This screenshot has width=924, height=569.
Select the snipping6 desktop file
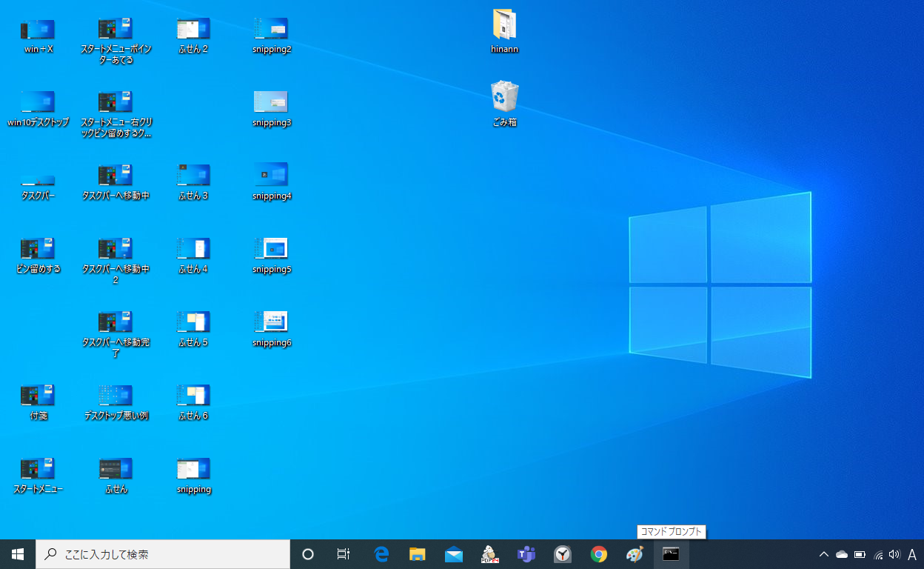(272, 330)
